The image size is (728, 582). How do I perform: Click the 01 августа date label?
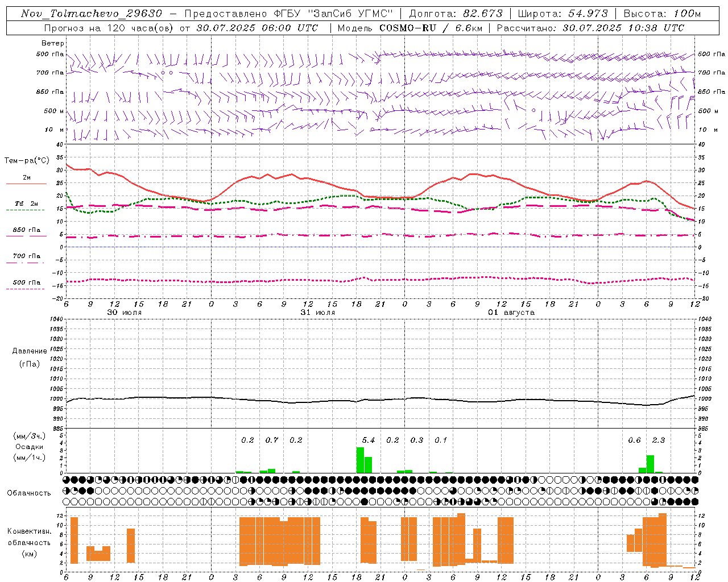511,313
